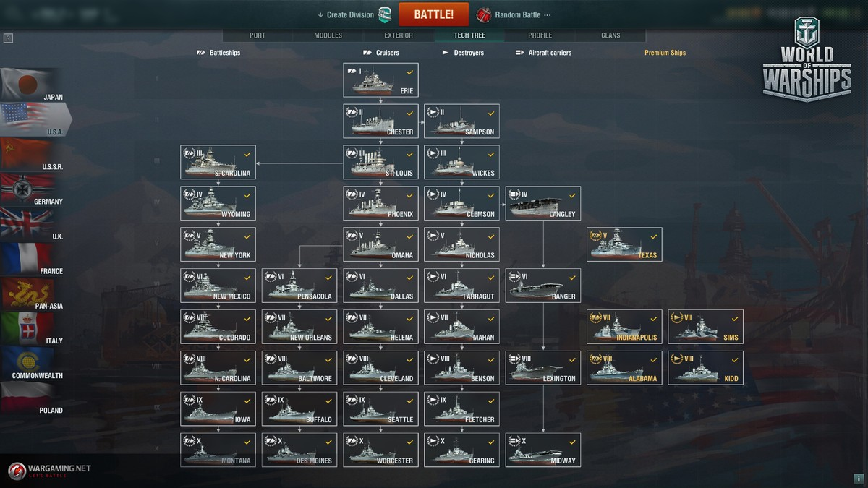Choose the Des Moines cruiser tile
The height and width of the screenshot is (488, 868).
pyautogui.click(x=299, y=450)
